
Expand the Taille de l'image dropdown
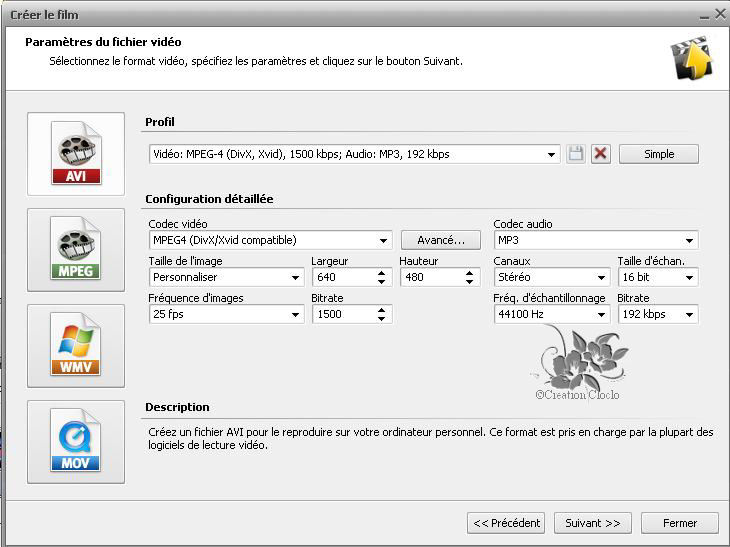click(296, 278)
